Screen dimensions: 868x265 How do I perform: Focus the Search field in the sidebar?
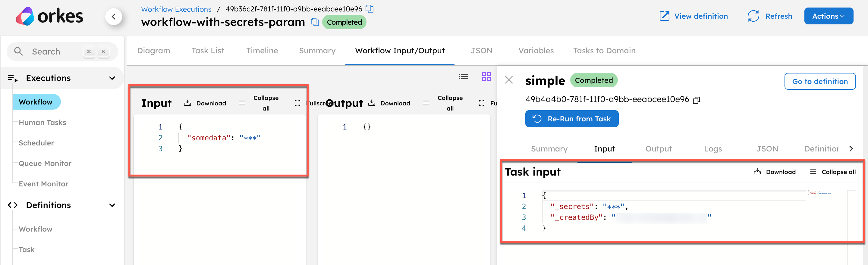pyautogui.click(x=62, y=51)
